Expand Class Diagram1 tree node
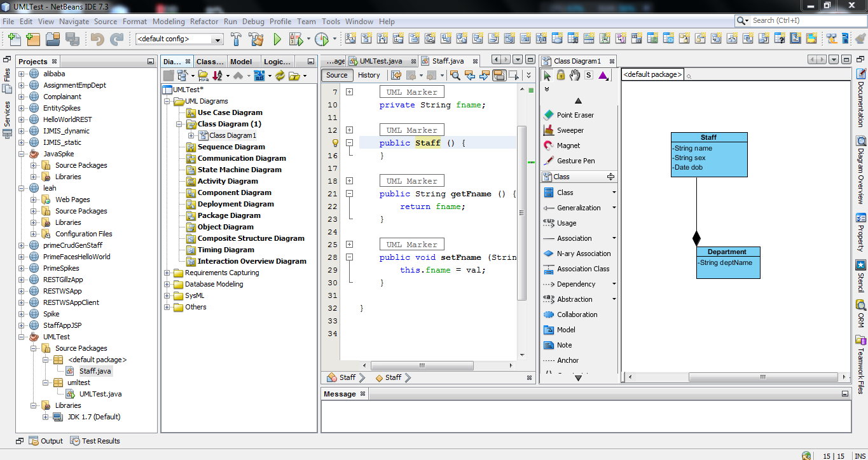868x460 pixels. pos(191,135)
